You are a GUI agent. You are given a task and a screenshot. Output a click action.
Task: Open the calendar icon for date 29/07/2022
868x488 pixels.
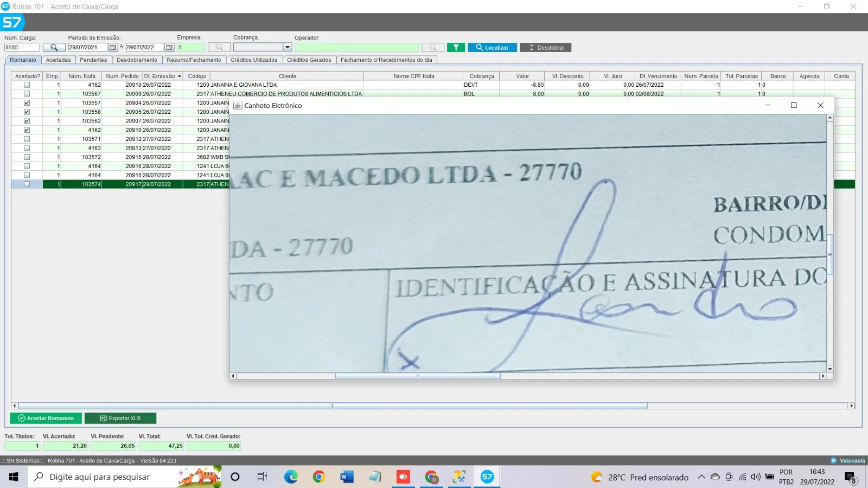168,47
